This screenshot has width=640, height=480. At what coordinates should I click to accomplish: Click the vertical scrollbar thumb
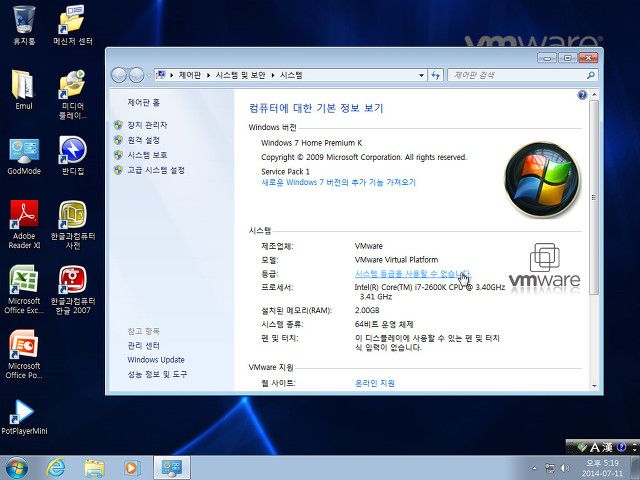[x=594, y=197]
